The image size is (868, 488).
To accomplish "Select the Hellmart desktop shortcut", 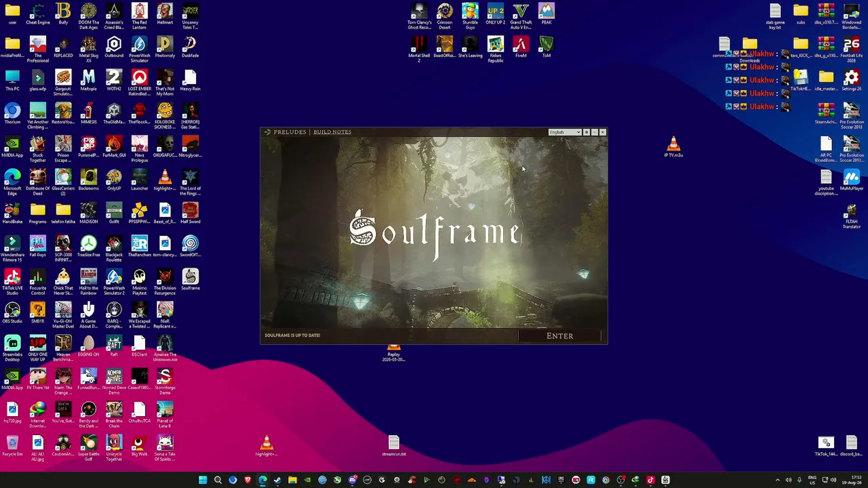I will (165, 14).
